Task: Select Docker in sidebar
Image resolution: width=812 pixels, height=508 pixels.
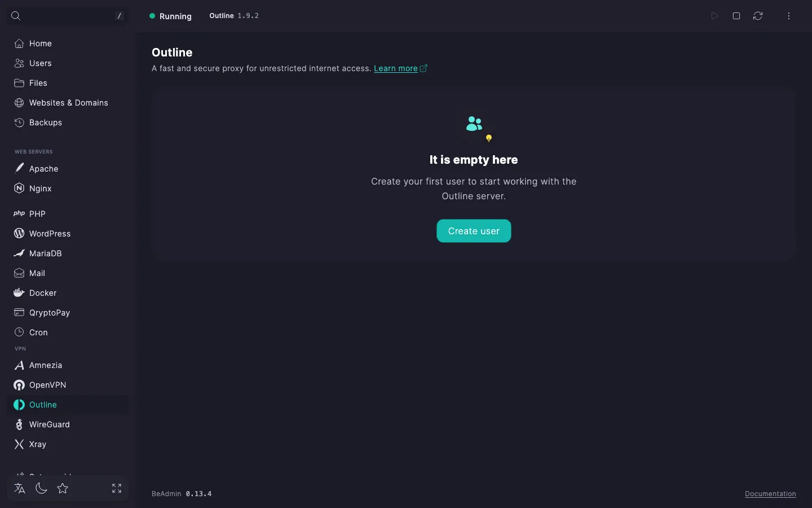Action: 68,293
